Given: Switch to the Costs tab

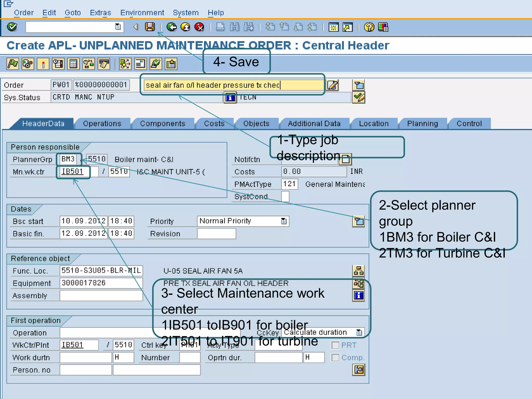Looking at the screenshot, I should click(214, 123).
